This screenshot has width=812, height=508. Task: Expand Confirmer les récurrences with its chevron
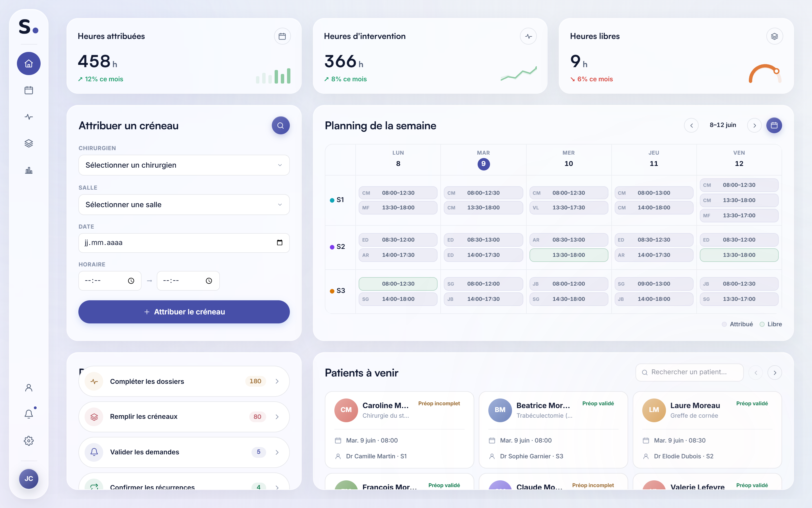coord(277,487)
